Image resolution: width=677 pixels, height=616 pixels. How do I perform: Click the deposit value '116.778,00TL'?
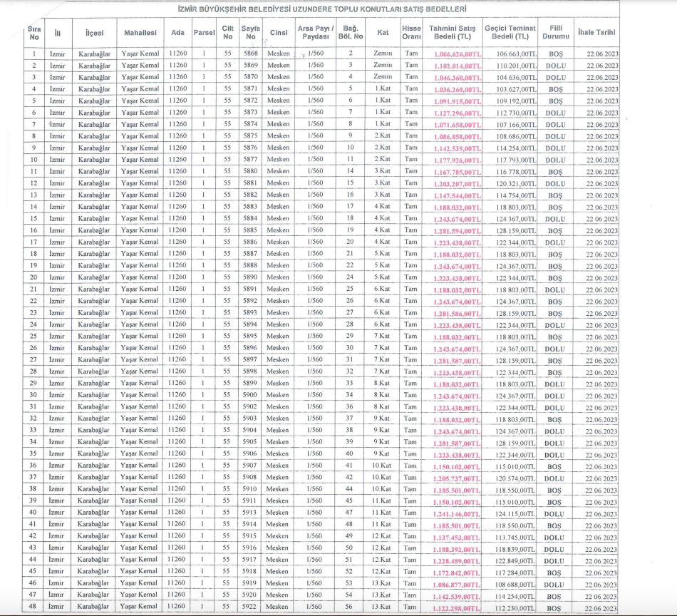[x=517, y=172]
